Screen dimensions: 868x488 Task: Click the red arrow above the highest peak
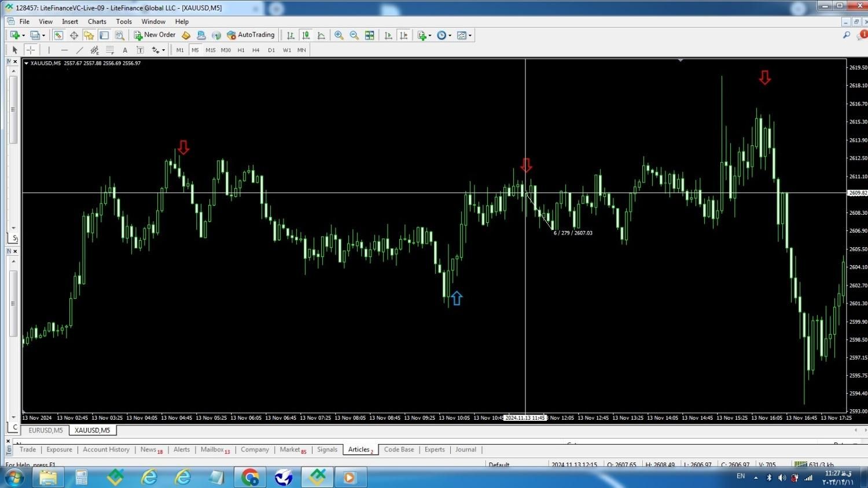765,78
